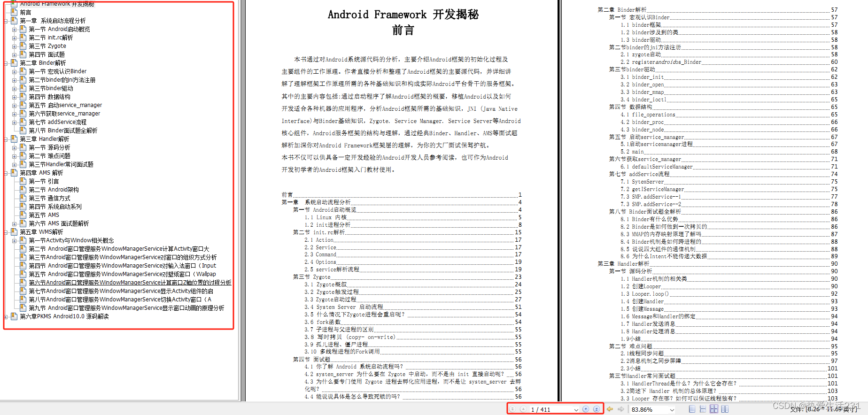Select bookmark 第五节 启动service_manager
Image resolution: width=868 pixels, height=415 pixels.
(65, 105)
